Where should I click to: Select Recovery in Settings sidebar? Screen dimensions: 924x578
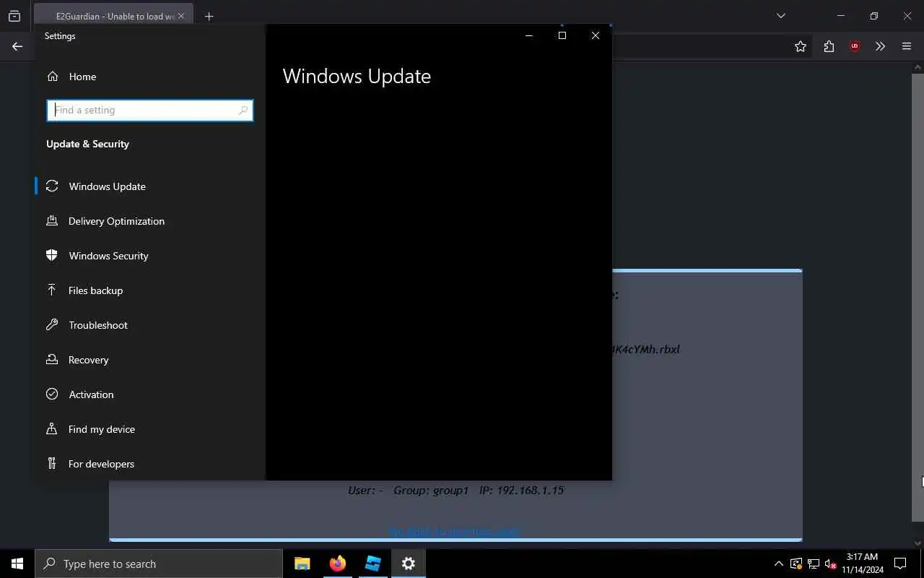[x=150, y=360]
